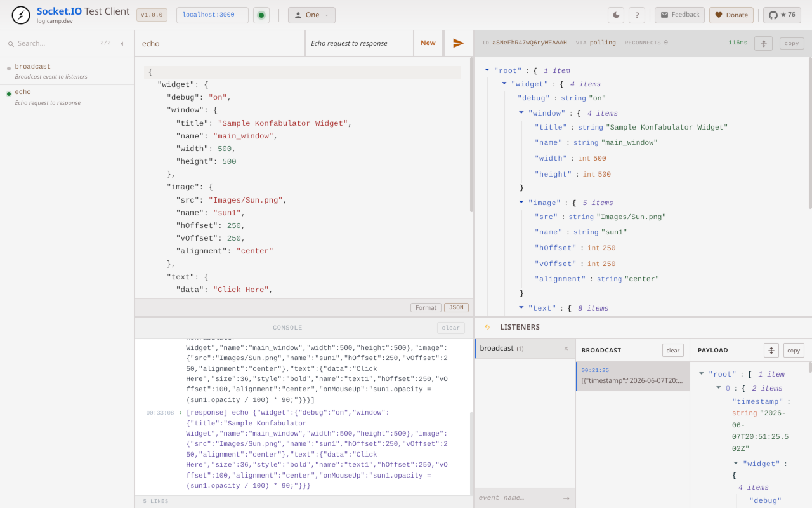The width and height of the screenshot is (812, 508).
Task: Clear the console output
Action: point(450,328)
